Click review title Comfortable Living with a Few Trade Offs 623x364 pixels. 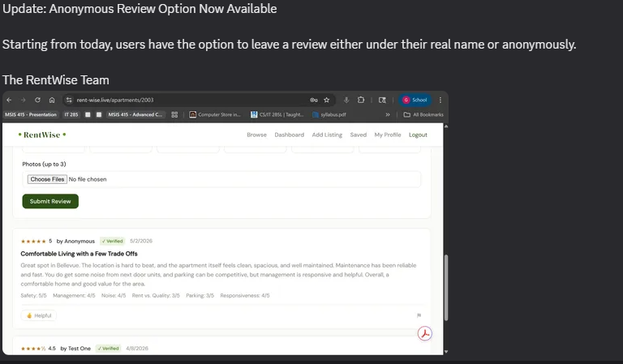(79, 254)
